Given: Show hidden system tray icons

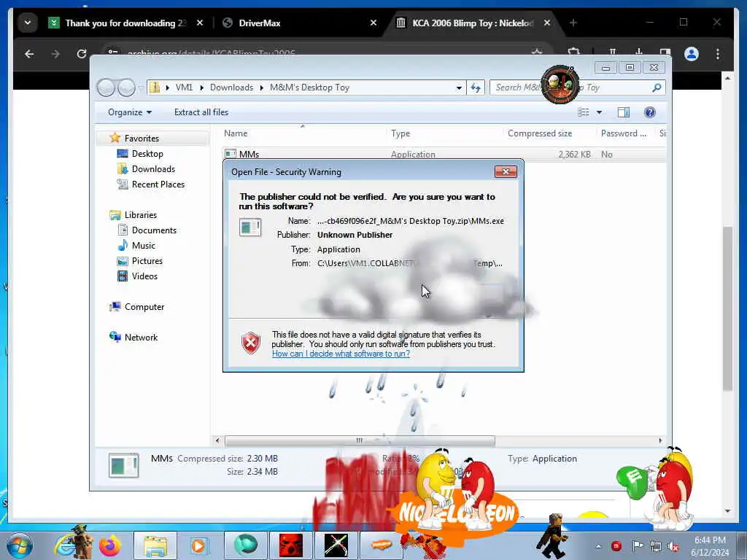Looking at the screenshot, I should 598,546.
